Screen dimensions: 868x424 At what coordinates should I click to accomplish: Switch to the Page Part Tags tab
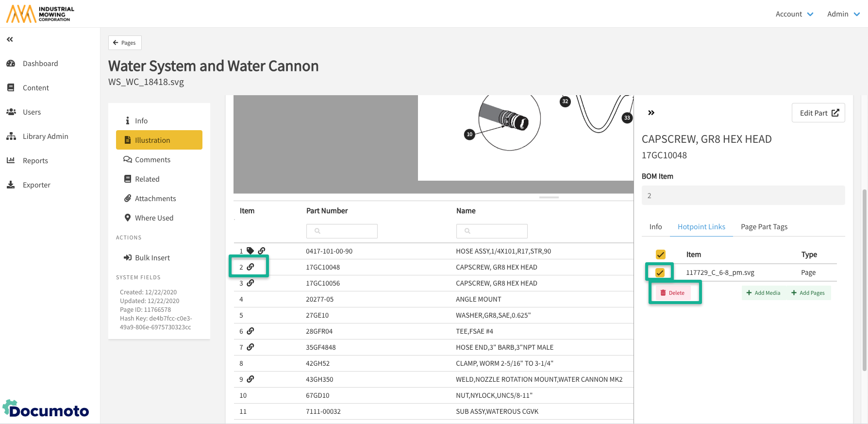coord(764,227)
